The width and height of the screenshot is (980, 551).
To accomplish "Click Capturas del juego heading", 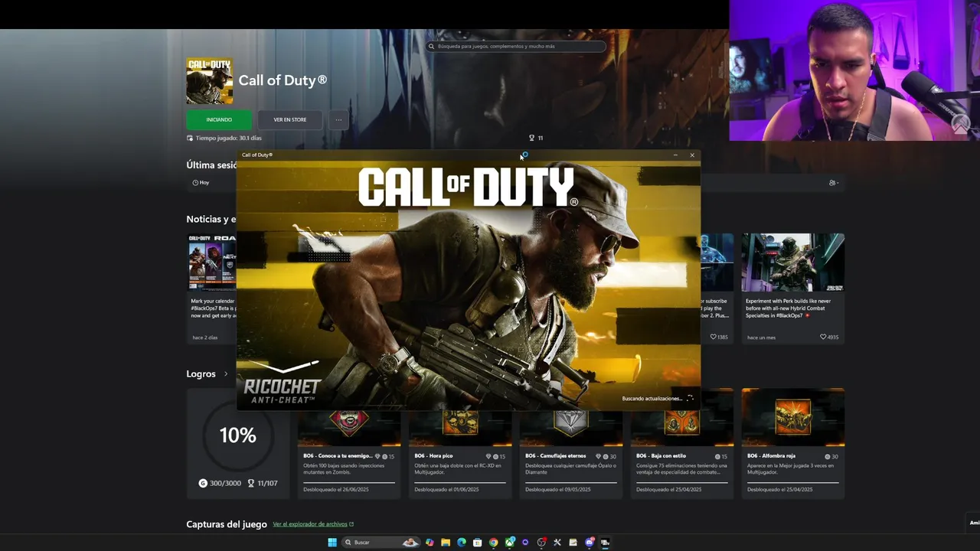I will [227, 524].
